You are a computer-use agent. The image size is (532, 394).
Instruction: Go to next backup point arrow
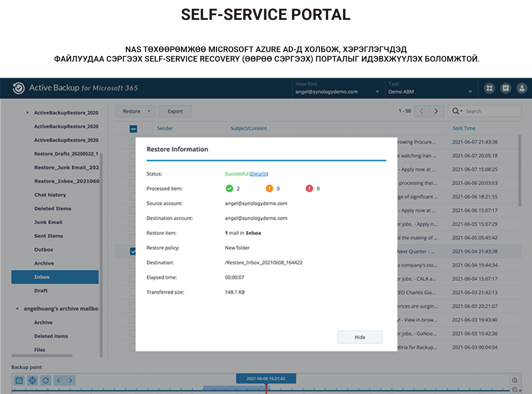point(70,380)
